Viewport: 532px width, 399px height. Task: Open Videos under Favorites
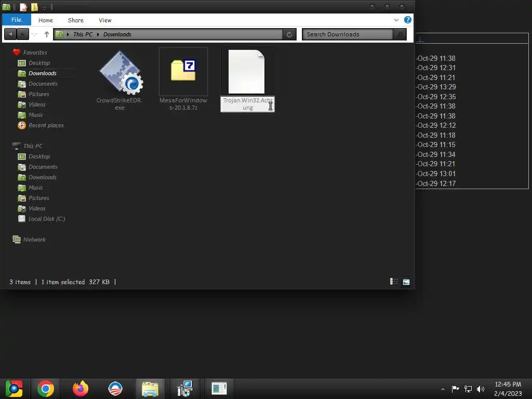[37, 104]
